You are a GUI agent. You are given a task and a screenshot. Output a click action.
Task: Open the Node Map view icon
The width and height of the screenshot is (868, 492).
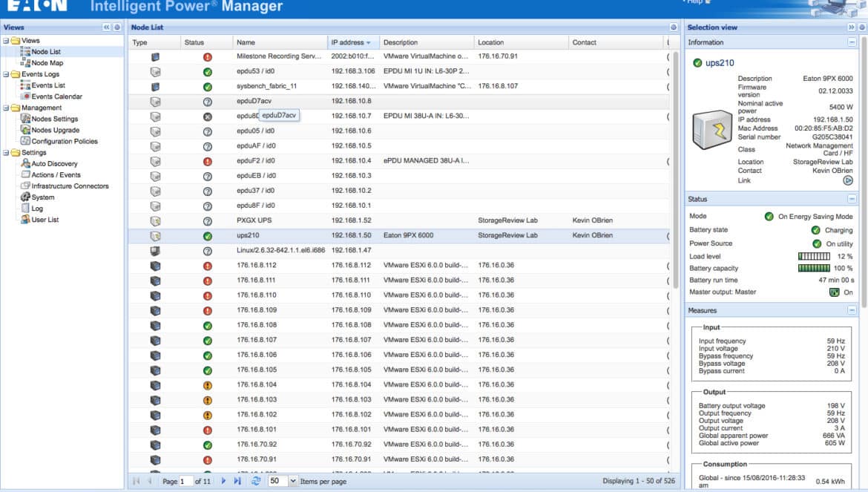(x=25, y=63)
